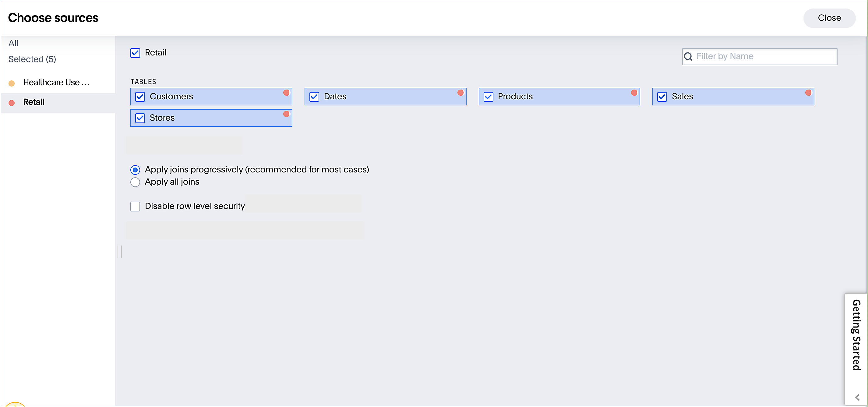Screen dimensions: 868x407
Task: Click the search magnifier icon
Action: point(688,57)
